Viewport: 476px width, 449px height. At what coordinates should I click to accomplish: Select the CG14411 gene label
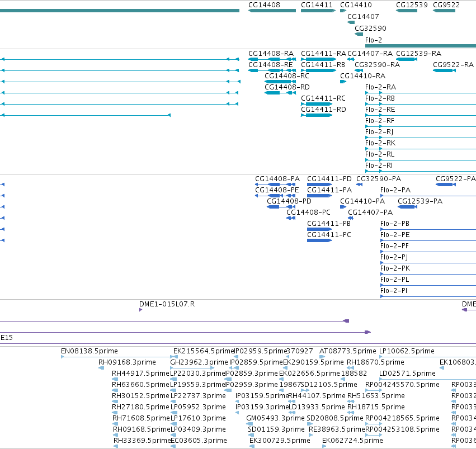(317, 5)
